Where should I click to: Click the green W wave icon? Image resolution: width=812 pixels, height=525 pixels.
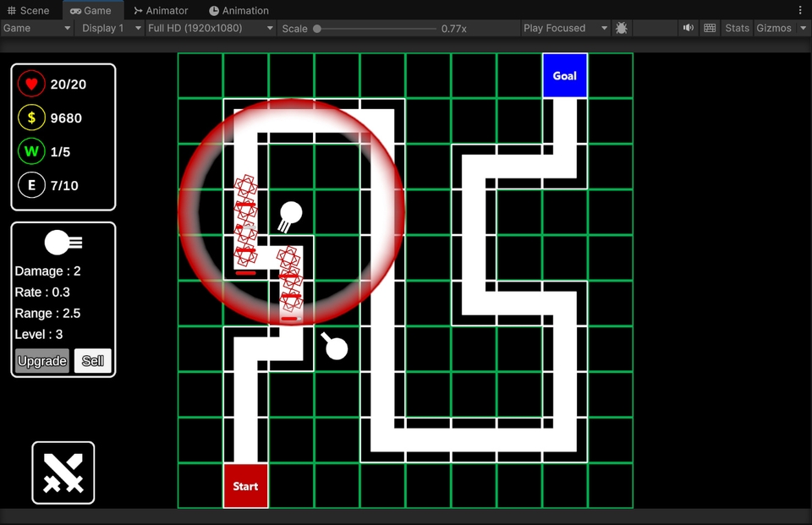[x=31, y=151]
